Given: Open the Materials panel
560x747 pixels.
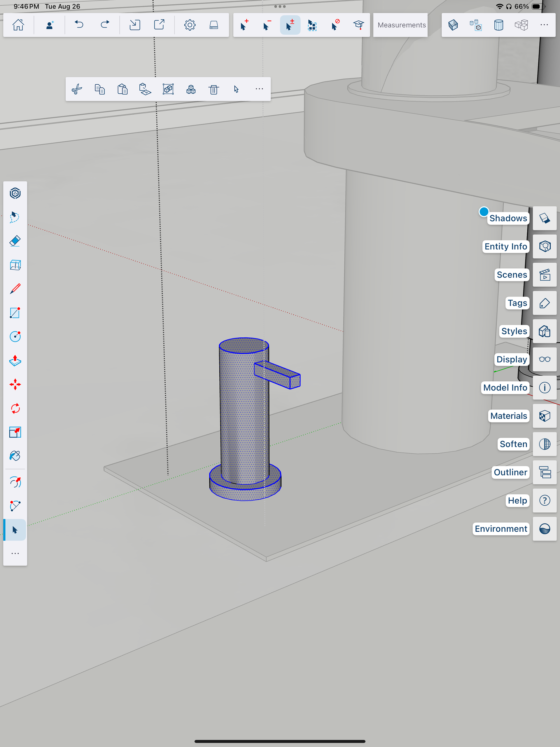Looking at the screenshot, I should click(545, 416).
